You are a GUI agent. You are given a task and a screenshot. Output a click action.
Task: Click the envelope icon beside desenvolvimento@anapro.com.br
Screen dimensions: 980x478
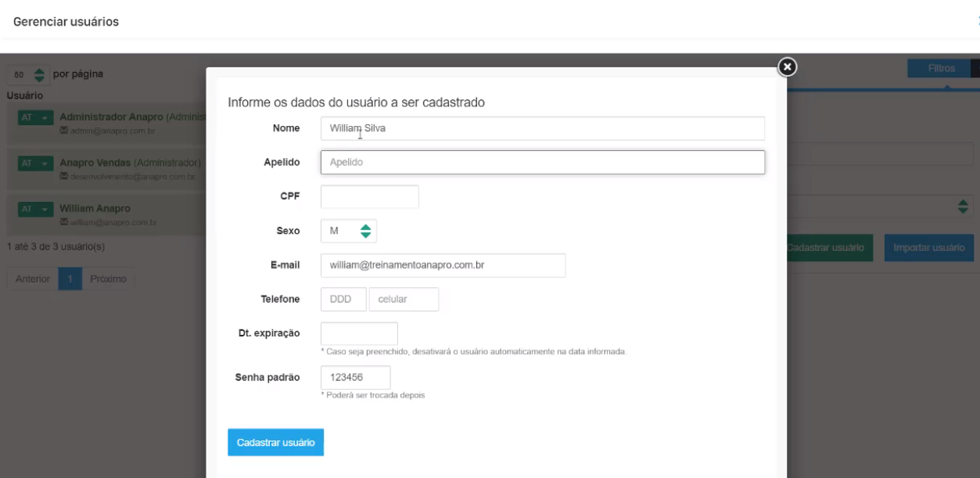(64, 177)
